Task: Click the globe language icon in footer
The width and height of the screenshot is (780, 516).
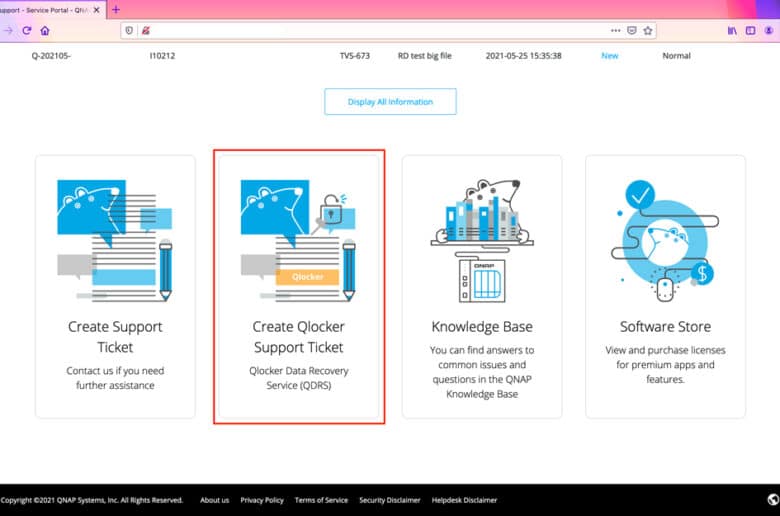Action: pos(773,500)
